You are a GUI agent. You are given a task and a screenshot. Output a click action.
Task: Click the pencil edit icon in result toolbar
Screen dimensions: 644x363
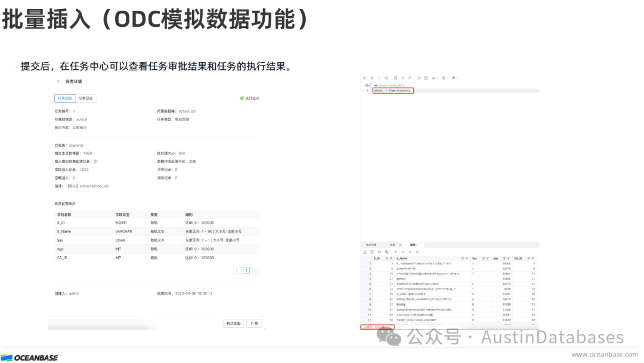pyautogui.click(x=365, y=252)
